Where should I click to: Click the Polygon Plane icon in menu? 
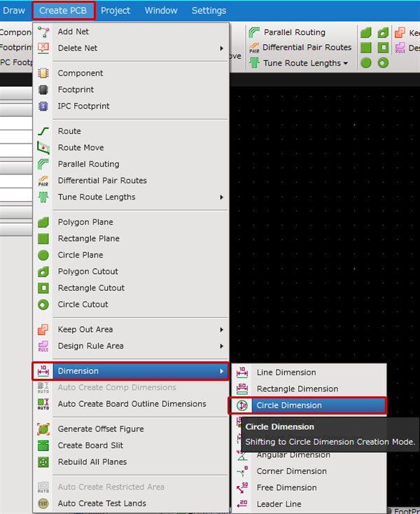pyautogui.click(x=43, y=222)
